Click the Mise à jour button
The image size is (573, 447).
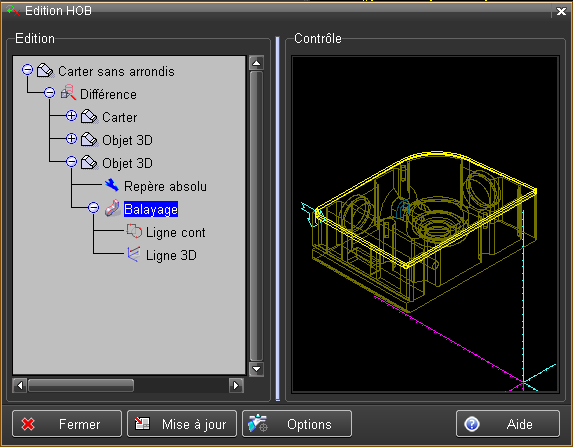coord(182,424)
